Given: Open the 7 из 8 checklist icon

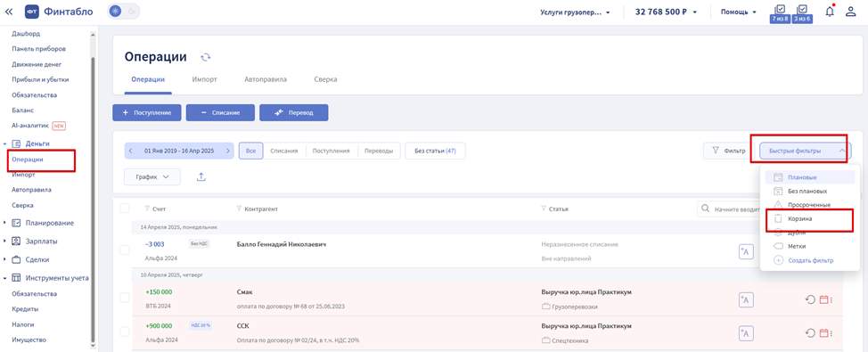Looking at the screenshot, I should [x=780, y=13].
